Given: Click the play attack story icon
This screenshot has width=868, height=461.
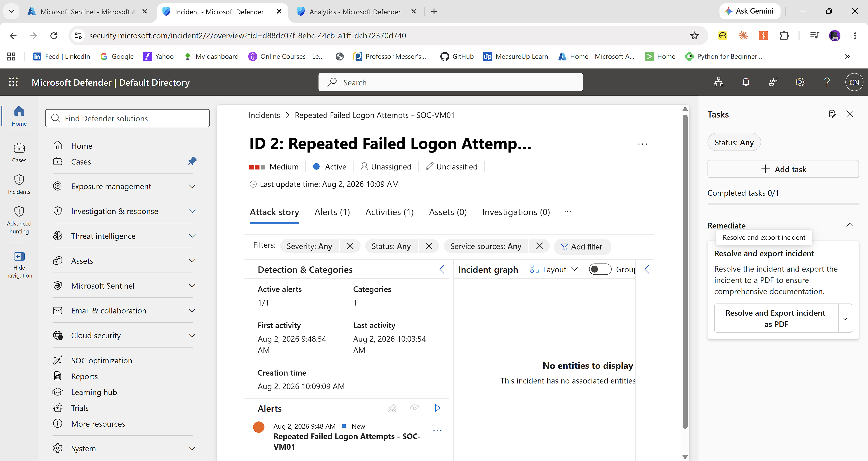Looking at the screenshot, I should 437,408.
